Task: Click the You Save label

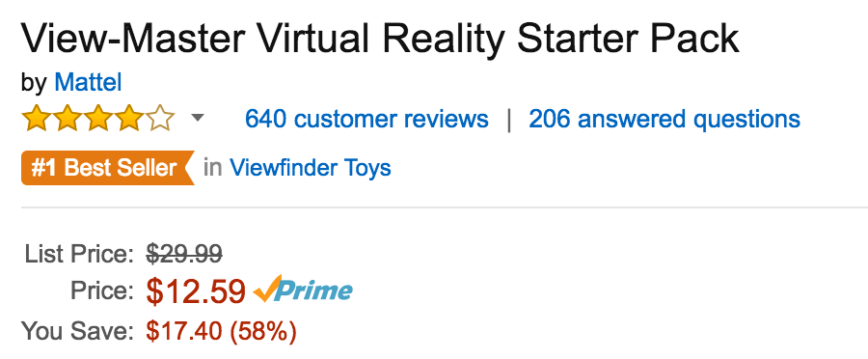Action: coord(78,331)
